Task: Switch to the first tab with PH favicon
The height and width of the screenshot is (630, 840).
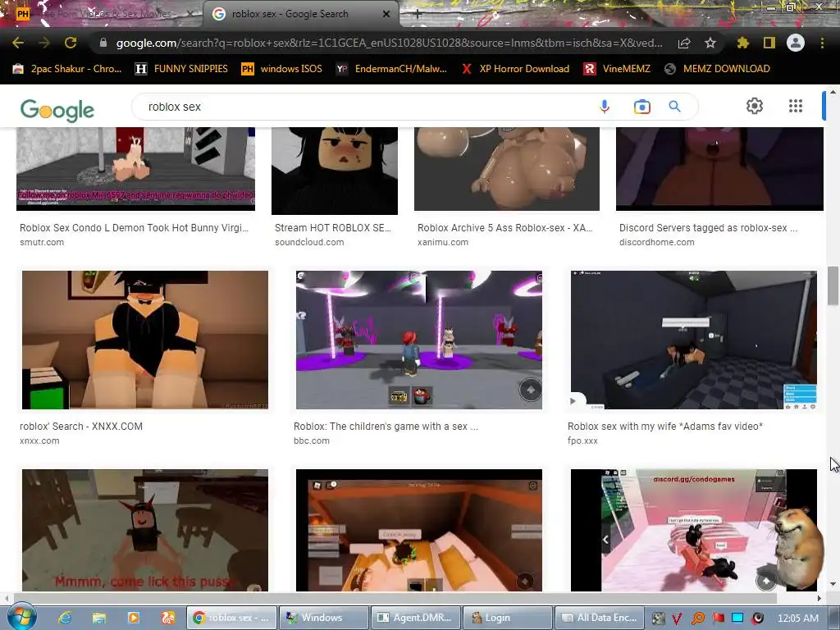Action: pyautogui.click(x=102, y=14)
